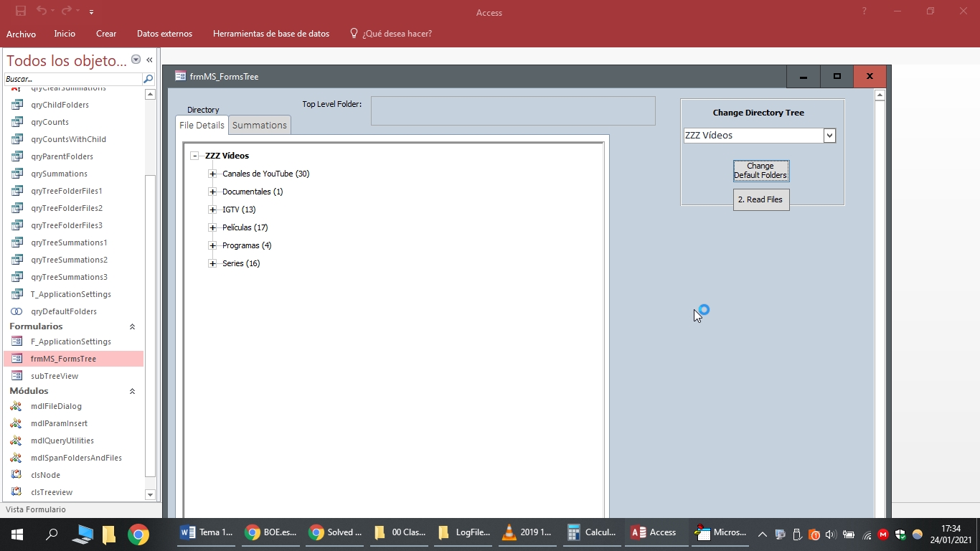Open the Change Directory Tree combo box dropdown
Image resolution: width=980 pixels, height=551 pixels.
pyautogui.click(x=829, y=136)
